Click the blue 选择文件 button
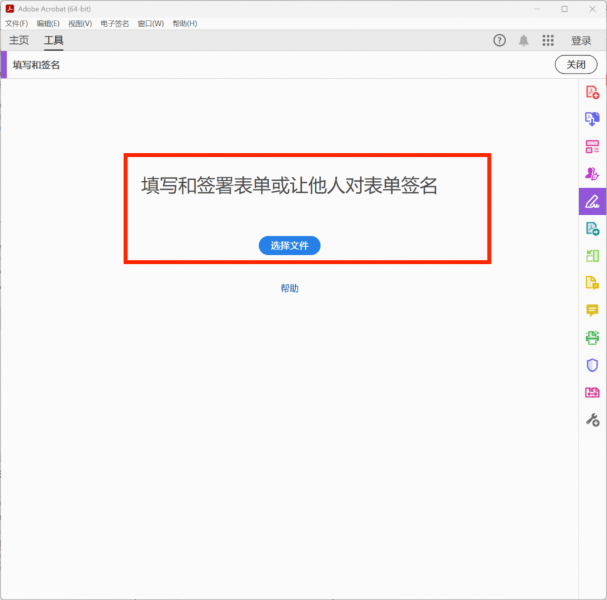 pyautogui.click(x=289, y=245)
